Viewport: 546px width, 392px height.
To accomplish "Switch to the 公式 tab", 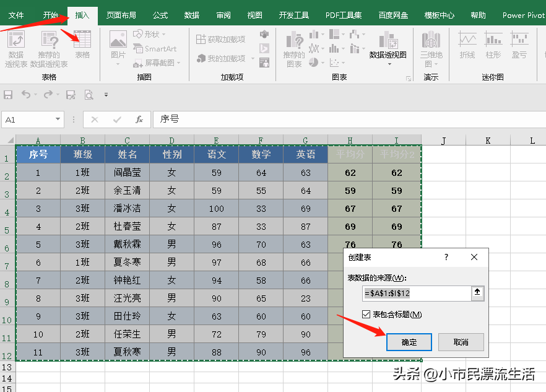I will 160,15.
